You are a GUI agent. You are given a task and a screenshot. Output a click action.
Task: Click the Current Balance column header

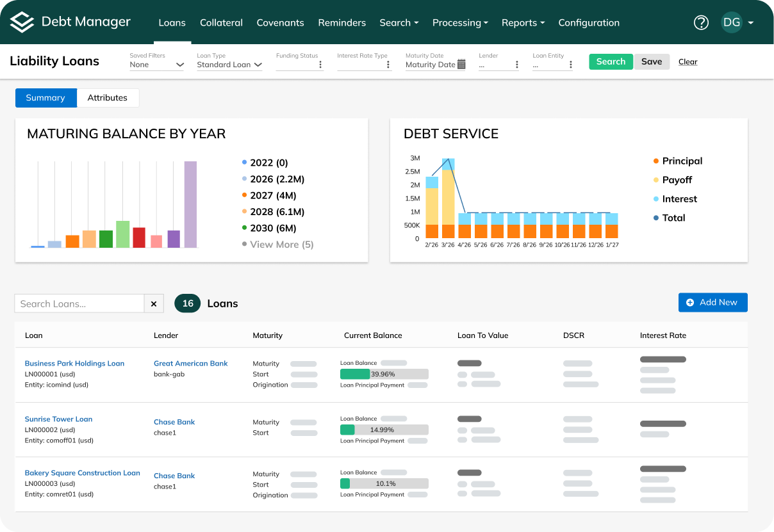coord(373,335)
